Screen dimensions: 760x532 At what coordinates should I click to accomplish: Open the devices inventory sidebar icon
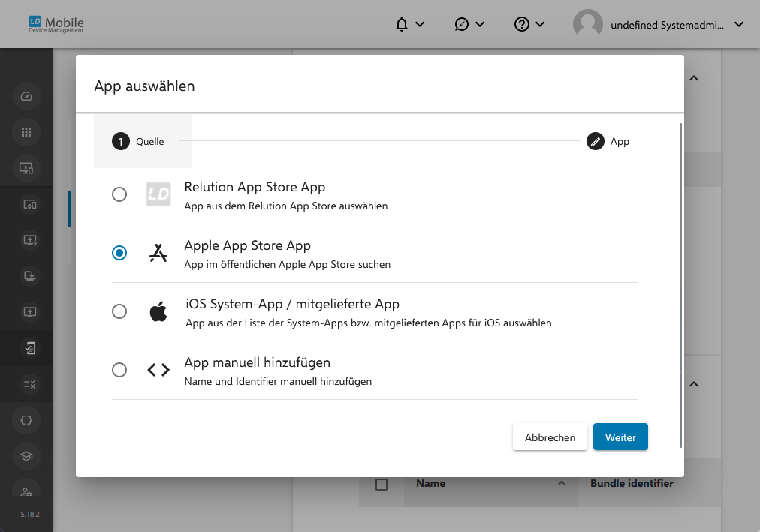29,204
